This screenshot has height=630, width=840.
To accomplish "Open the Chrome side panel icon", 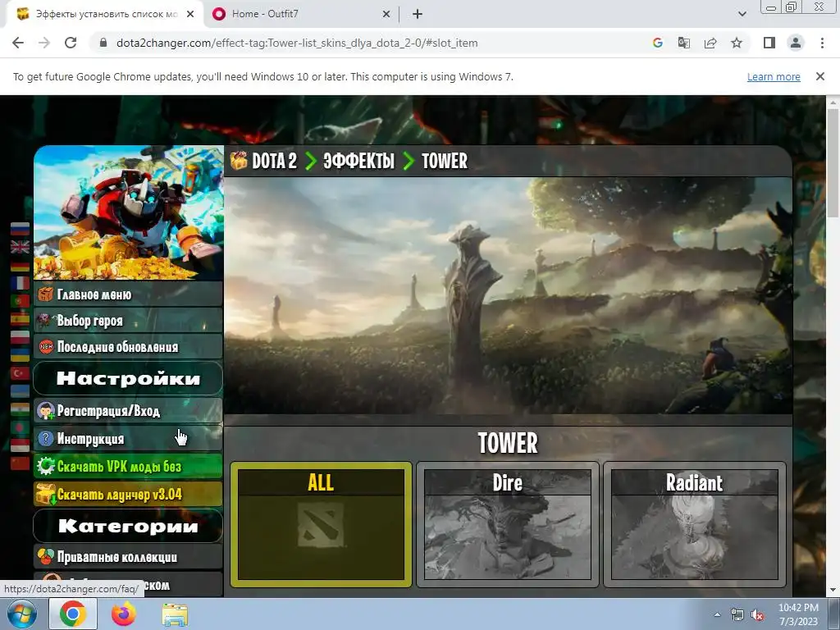I will click(x=769, y=43).
